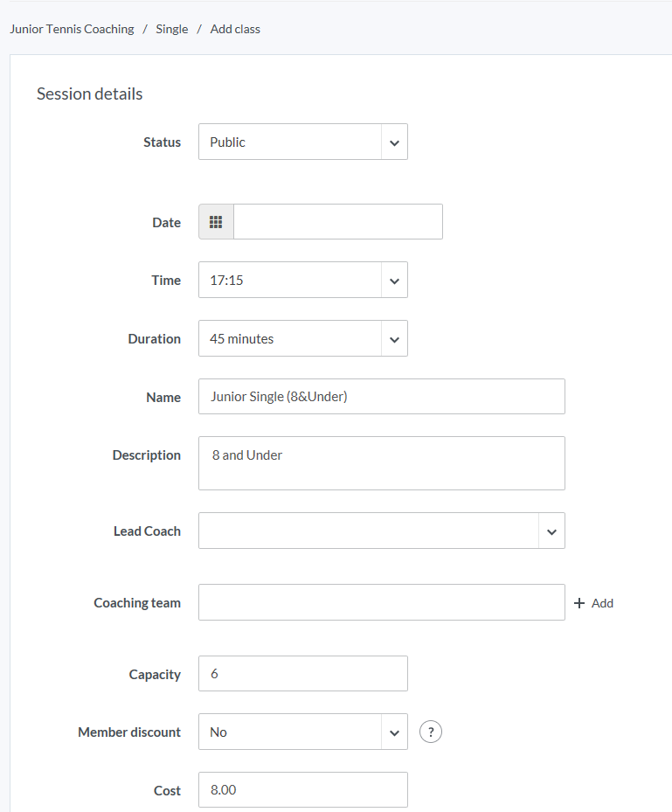The height and width of the screenshot is (812, 672).
Task: Select the Public status combo box
Action: pyautogui.click(x=290, y=142)
